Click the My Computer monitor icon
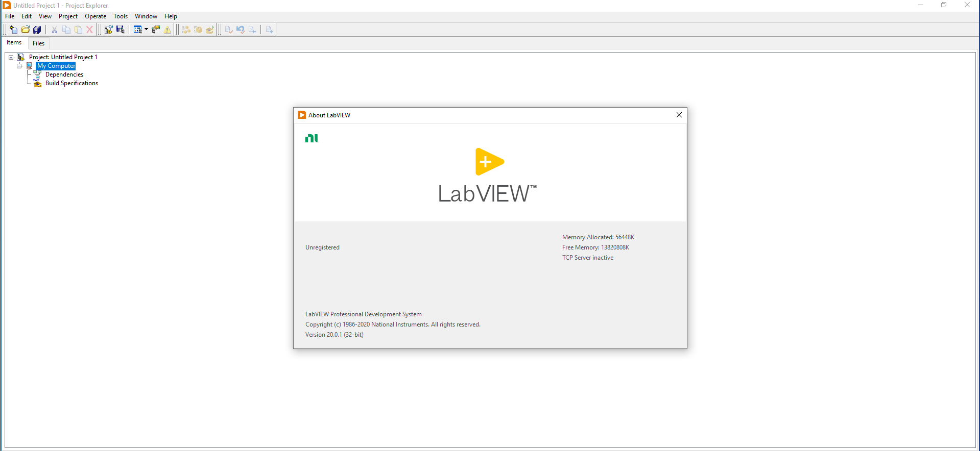 coord(29,66)
